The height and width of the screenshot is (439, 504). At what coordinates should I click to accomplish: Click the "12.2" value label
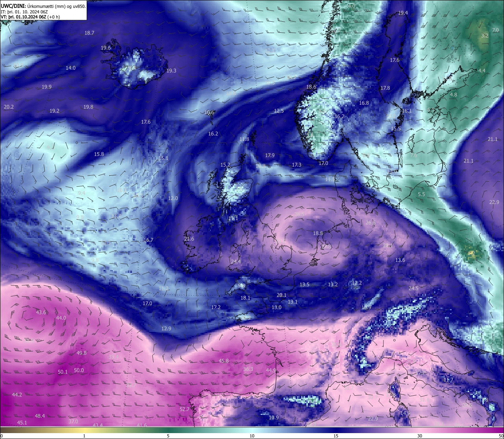click(x=357, y=283)
